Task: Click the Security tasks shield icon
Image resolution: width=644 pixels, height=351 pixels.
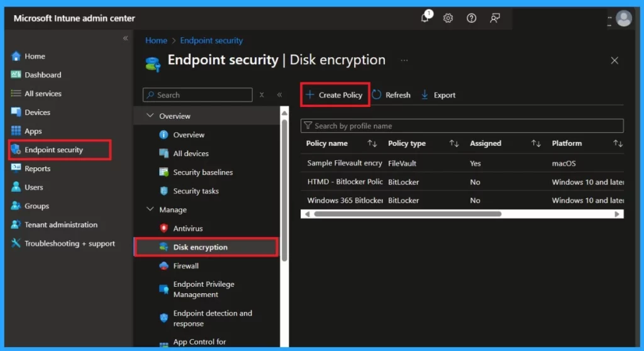Action: pyautogui.click(x=164, y=191)
